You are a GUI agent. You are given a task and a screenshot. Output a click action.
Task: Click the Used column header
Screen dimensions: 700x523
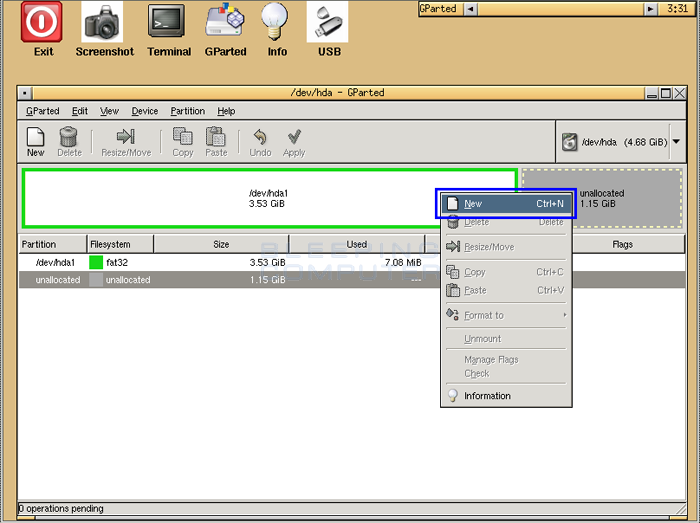(x=357, y=244)
